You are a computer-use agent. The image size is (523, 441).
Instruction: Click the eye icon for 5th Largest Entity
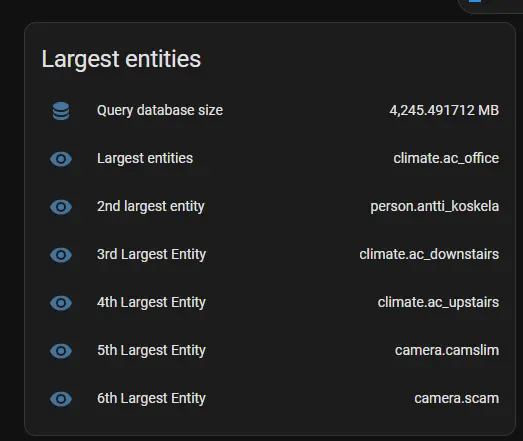coord(61,351)
